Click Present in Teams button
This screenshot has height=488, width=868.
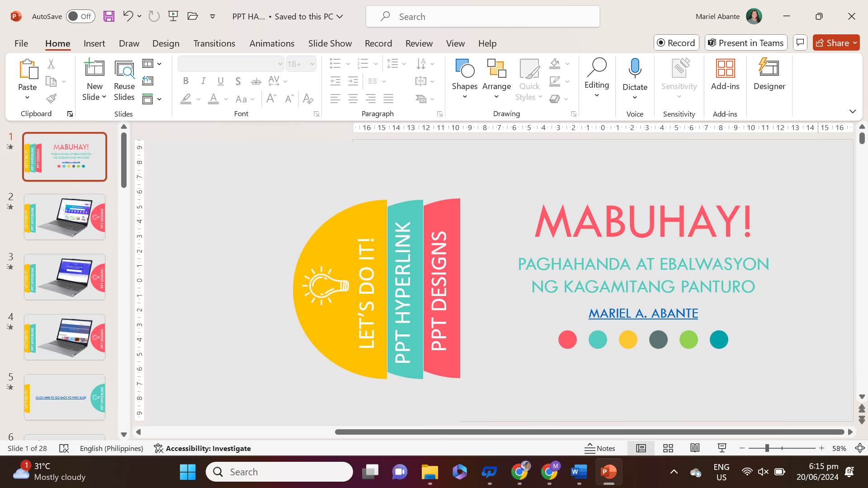point(745,43)
